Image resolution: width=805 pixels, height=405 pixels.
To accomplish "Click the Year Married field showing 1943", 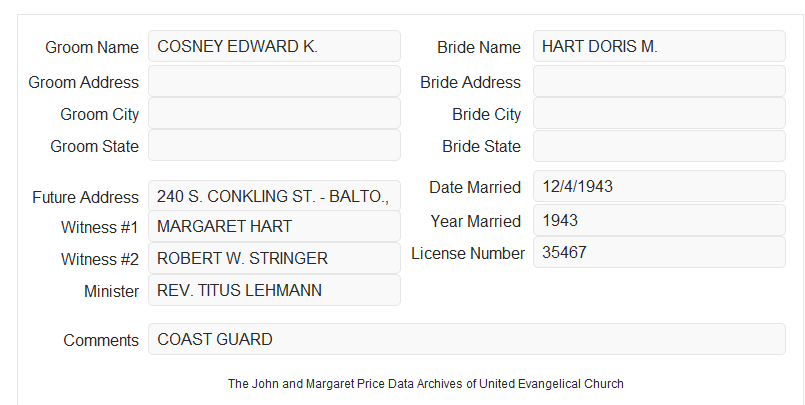I will click(x=659, y=220).
